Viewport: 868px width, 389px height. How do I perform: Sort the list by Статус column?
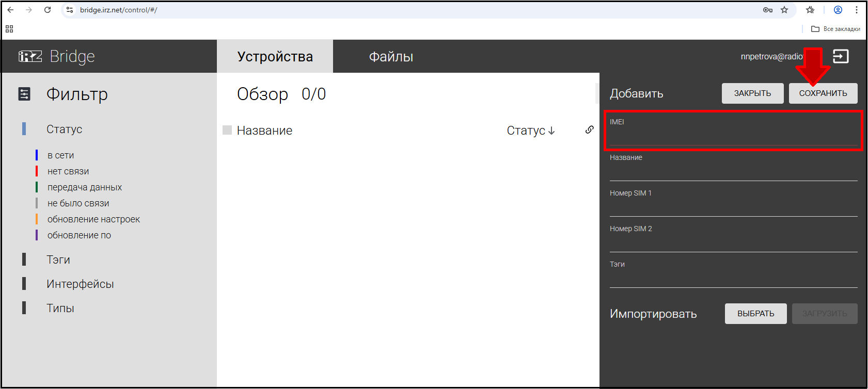[530, 131]
